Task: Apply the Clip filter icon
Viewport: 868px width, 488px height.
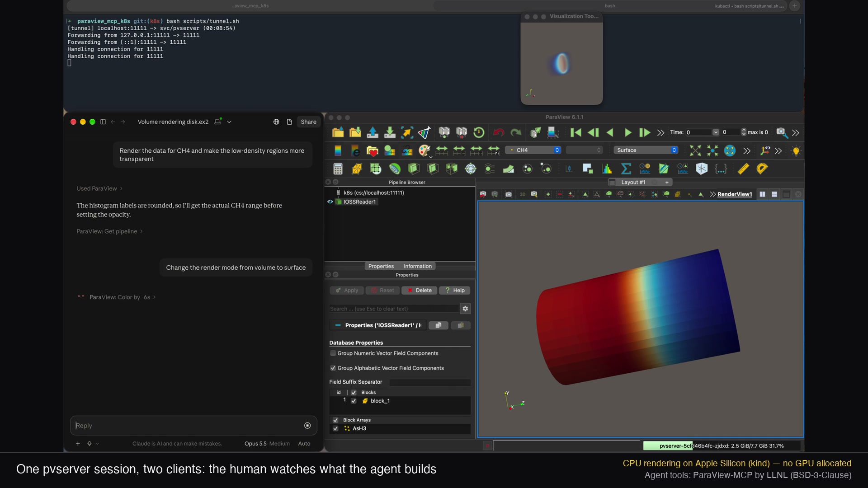Action: [413, 169]
